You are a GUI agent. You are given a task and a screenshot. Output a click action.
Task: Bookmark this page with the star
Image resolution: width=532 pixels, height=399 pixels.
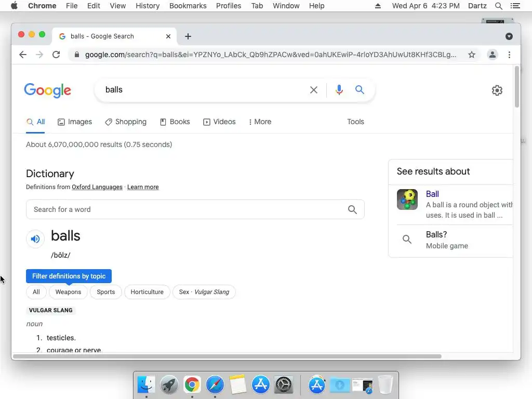472,55
